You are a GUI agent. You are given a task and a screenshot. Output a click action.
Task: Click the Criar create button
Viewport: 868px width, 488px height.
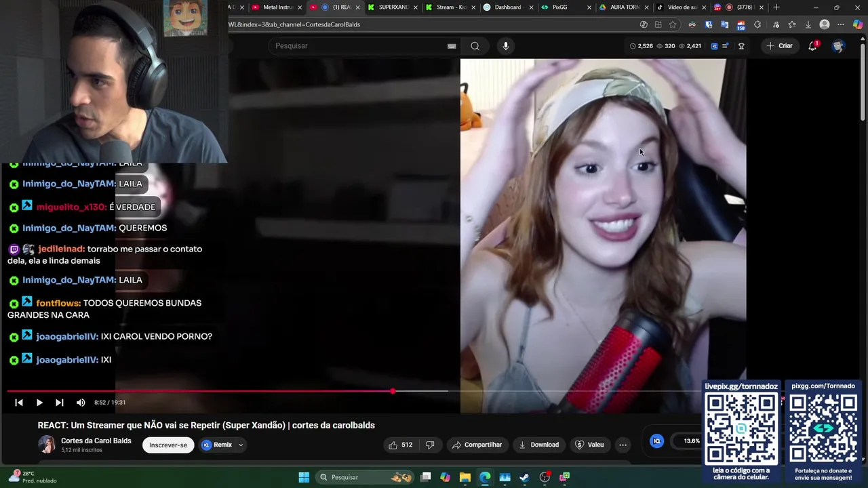(x=780, y=46)
